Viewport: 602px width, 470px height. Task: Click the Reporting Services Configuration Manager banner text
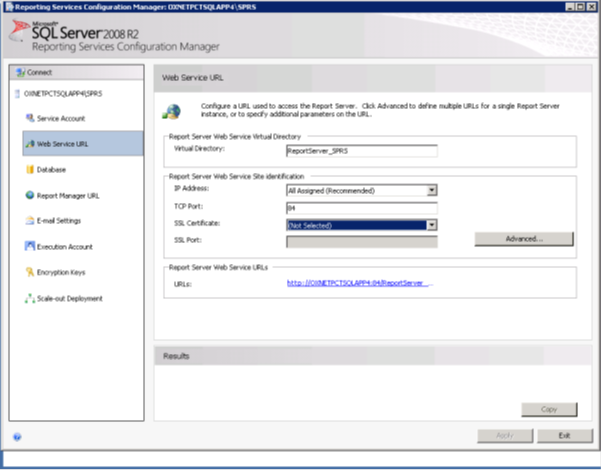(x=126, y=47)
